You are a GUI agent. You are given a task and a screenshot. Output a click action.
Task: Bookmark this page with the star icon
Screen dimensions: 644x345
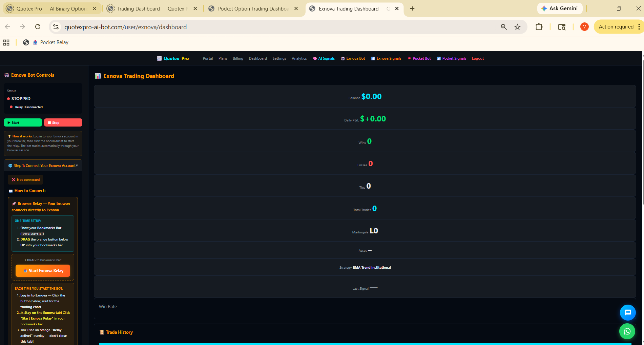(517, 27)
